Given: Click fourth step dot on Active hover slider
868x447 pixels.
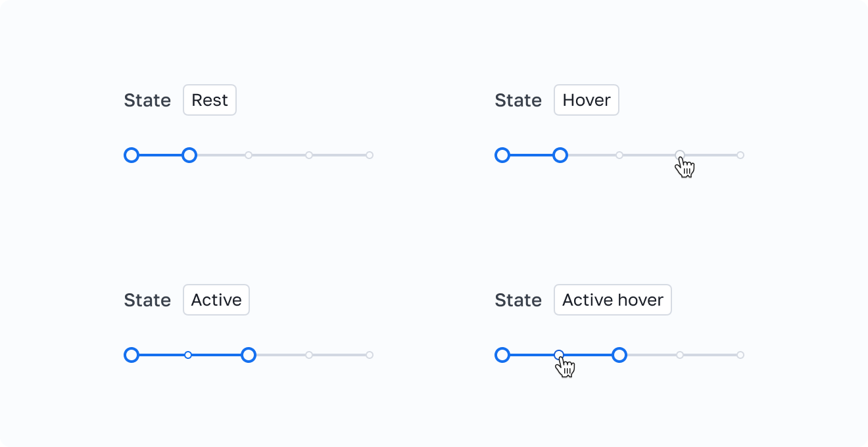Looking at the screenshot, I should [x=680, y=355].
